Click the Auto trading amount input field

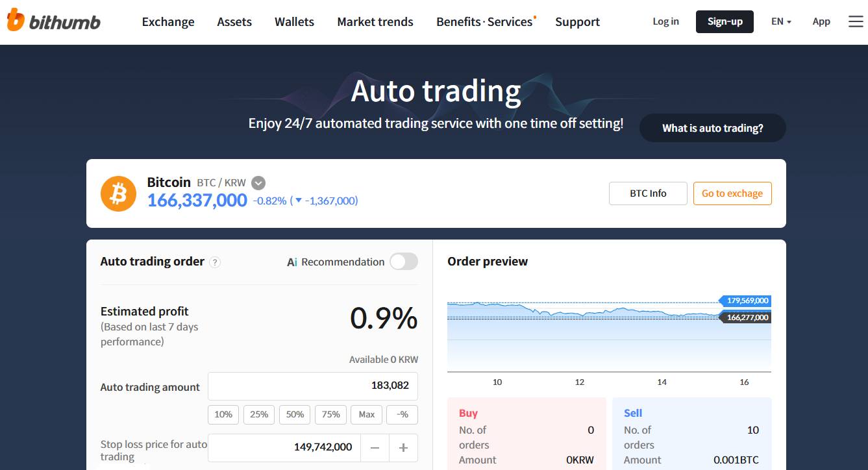[x=313, y=386]
